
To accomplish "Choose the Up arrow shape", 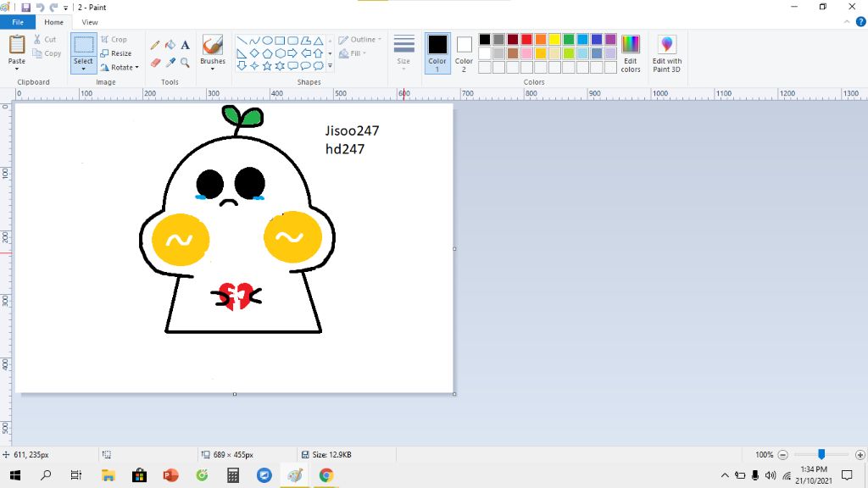I will [319, 53].
